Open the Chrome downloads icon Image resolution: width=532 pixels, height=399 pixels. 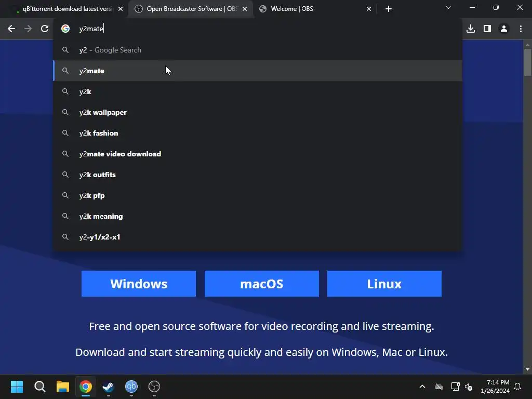[470, 29]
